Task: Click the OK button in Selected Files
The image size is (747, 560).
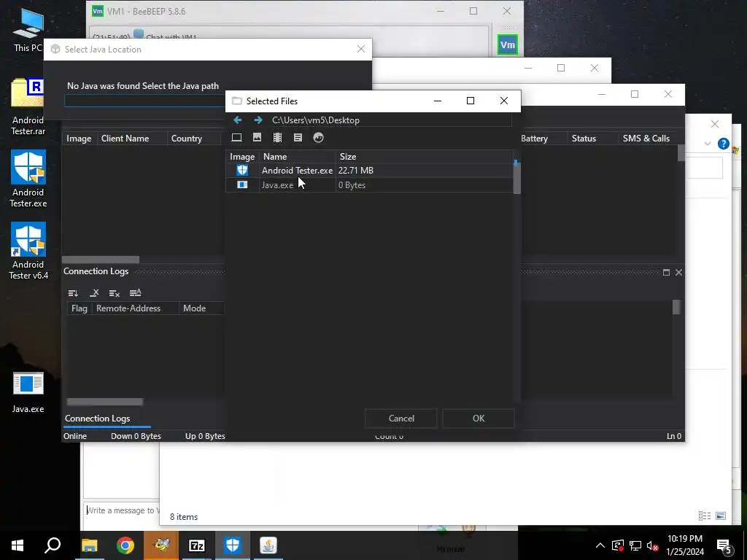Action: click(x=479, y=418)
